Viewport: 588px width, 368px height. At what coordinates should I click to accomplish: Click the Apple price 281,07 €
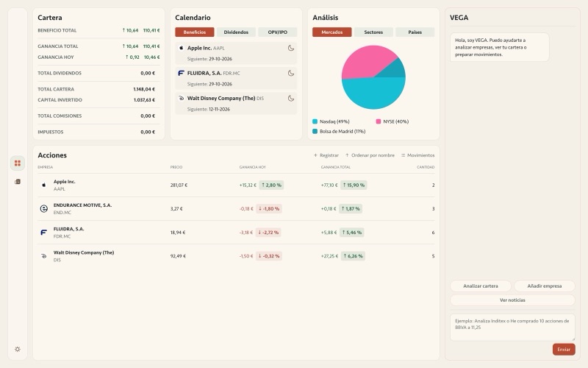pyautogui.click(x=179, y=185)
